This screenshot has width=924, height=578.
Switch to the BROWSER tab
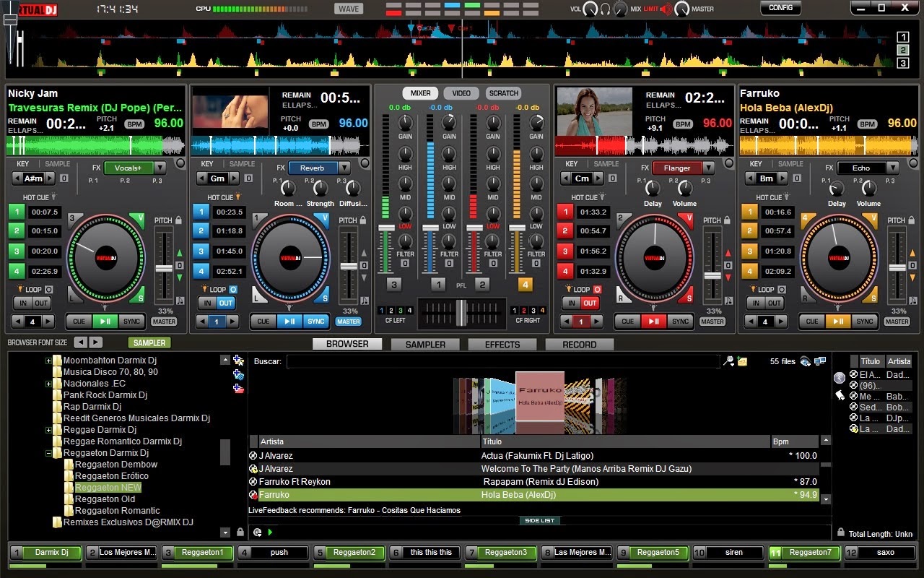click(x=347, y=344)
